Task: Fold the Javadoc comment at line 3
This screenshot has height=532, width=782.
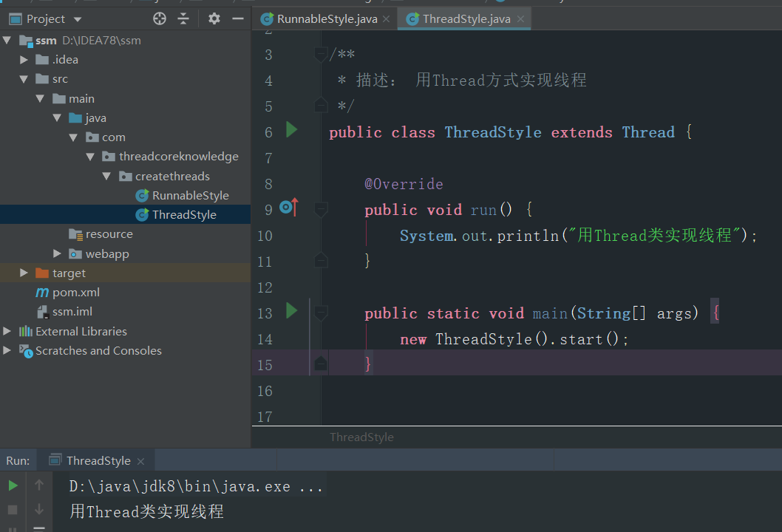Action: 321,55
